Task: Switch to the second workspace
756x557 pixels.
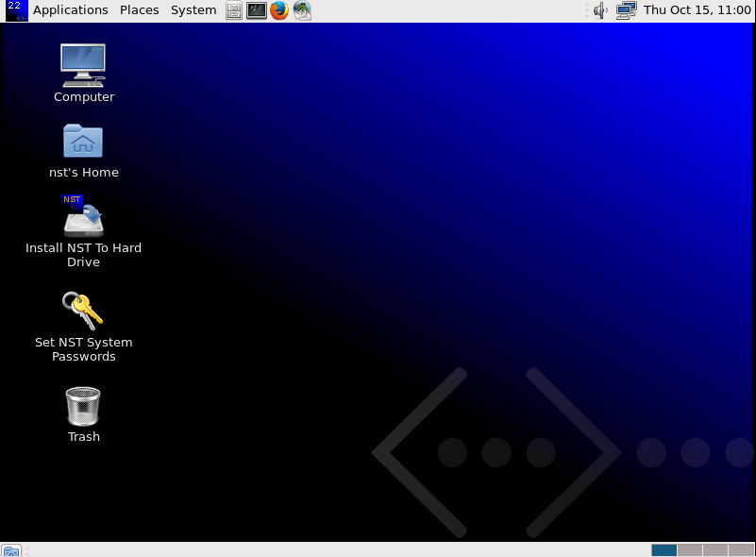Action: (690, 550)
